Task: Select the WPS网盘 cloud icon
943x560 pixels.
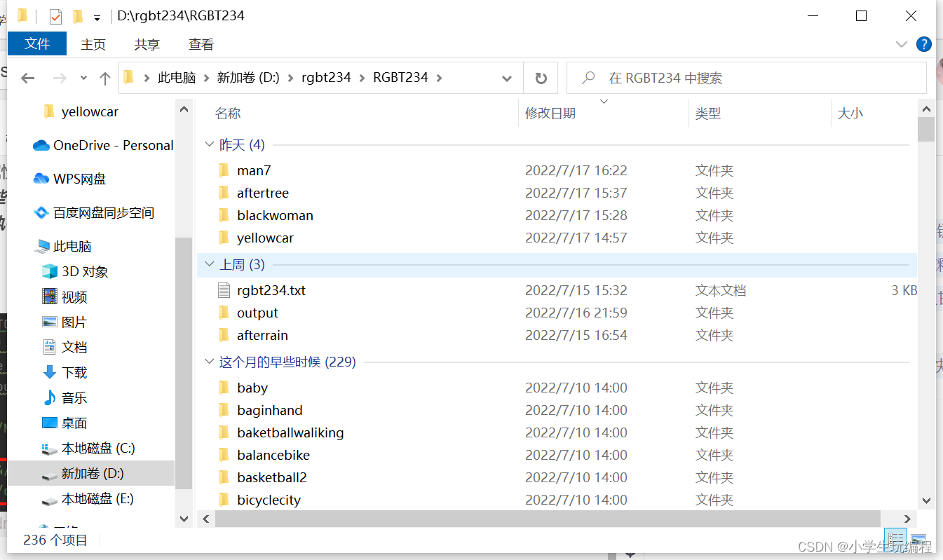Action: [x=41, y=179]
